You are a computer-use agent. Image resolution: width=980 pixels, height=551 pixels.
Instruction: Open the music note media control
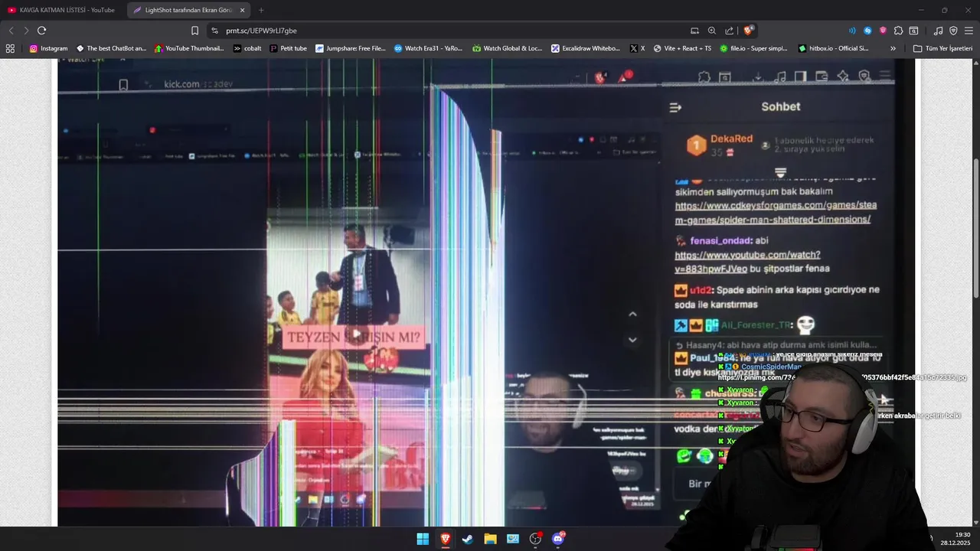click(938, 31)
